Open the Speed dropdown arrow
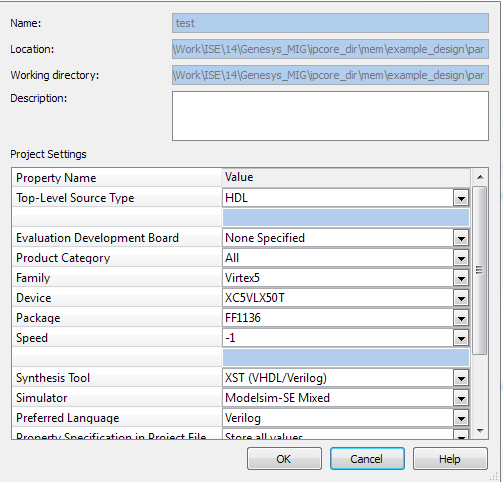The width and height of the screenshot is (503, 482). (461, 338)
